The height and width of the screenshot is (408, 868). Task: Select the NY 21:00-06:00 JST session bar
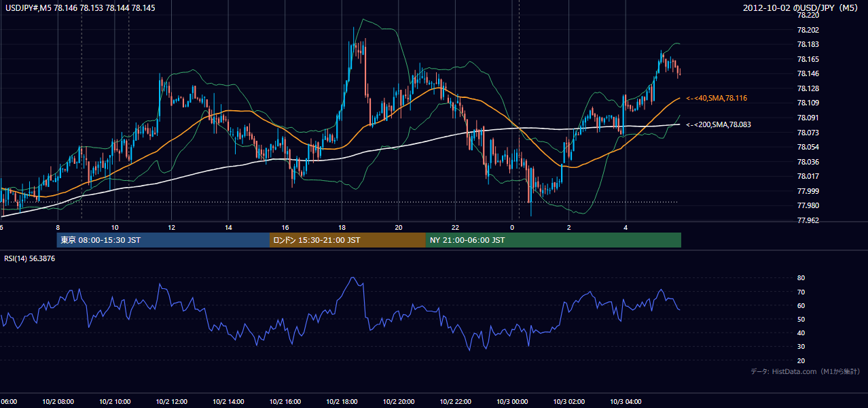tap(554, 240)
